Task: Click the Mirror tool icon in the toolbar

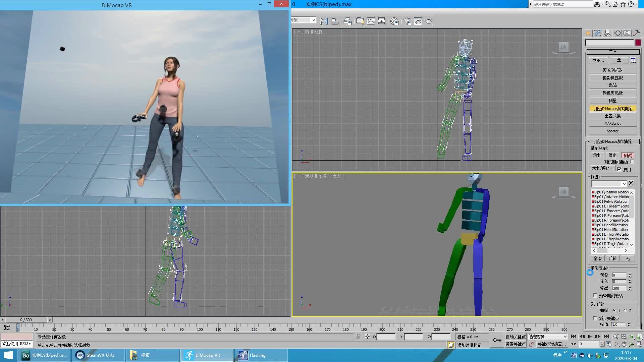Action: point(324,21)
